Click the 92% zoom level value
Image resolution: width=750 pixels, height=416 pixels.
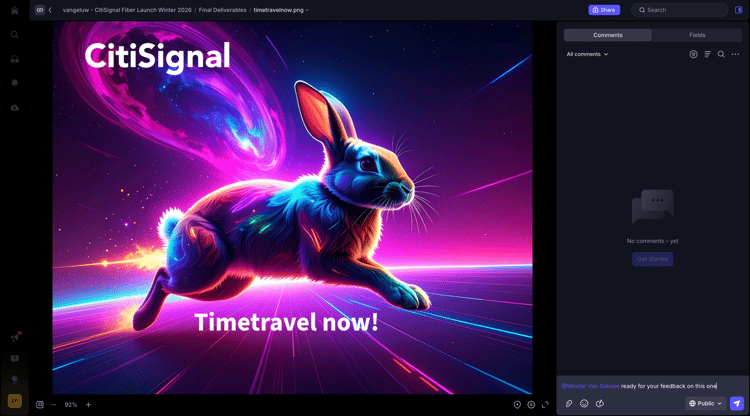pyautogui.click(x=71, y=405)
